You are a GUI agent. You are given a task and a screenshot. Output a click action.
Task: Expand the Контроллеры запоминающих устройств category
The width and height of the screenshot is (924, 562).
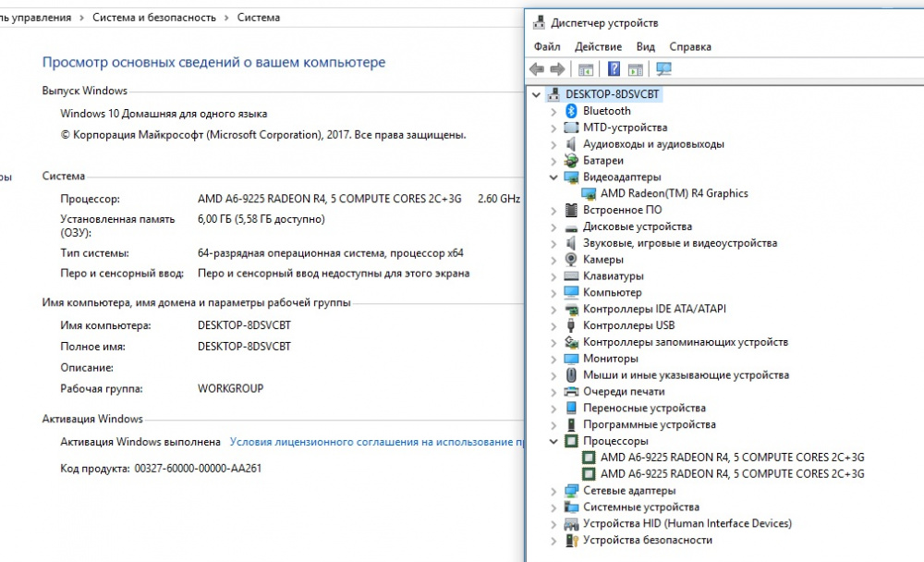click(553, 342)
